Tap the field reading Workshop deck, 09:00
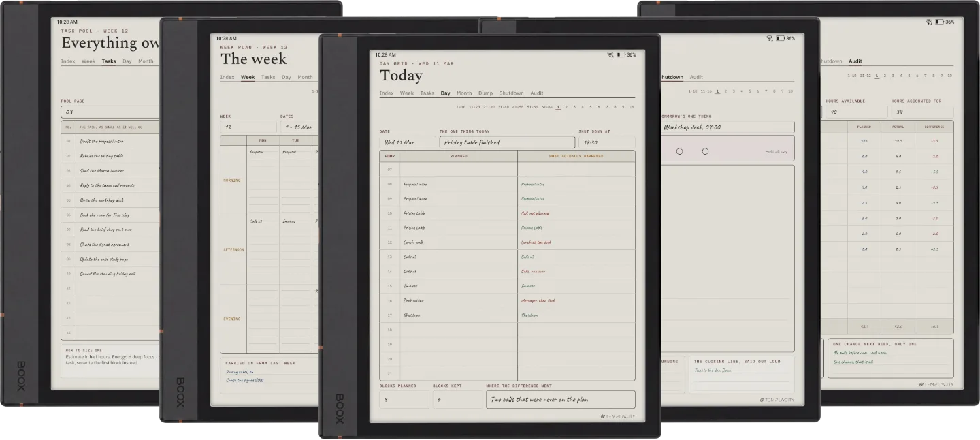This screenshot has height=440, width=980. (x=728, y=127)
